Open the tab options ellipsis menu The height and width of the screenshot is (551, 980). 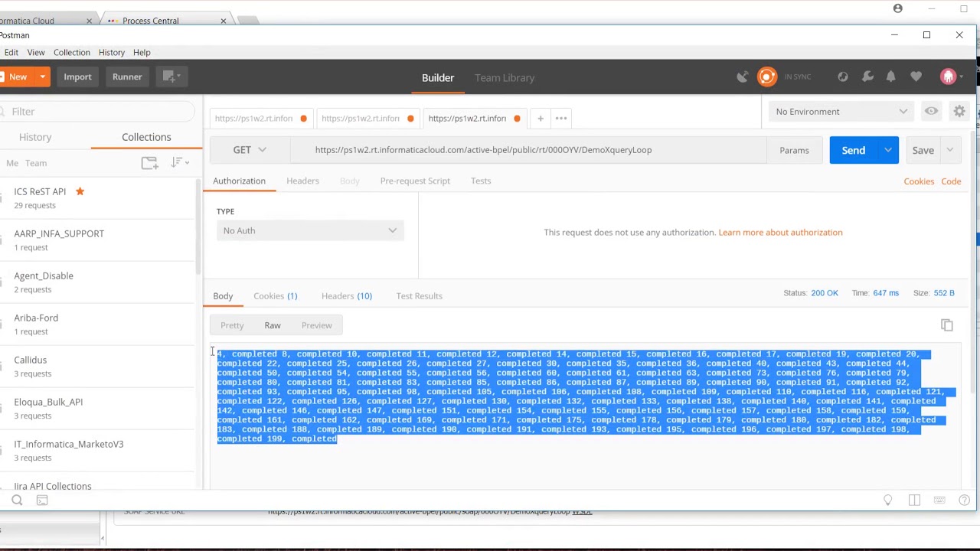[x=561, y=119]
